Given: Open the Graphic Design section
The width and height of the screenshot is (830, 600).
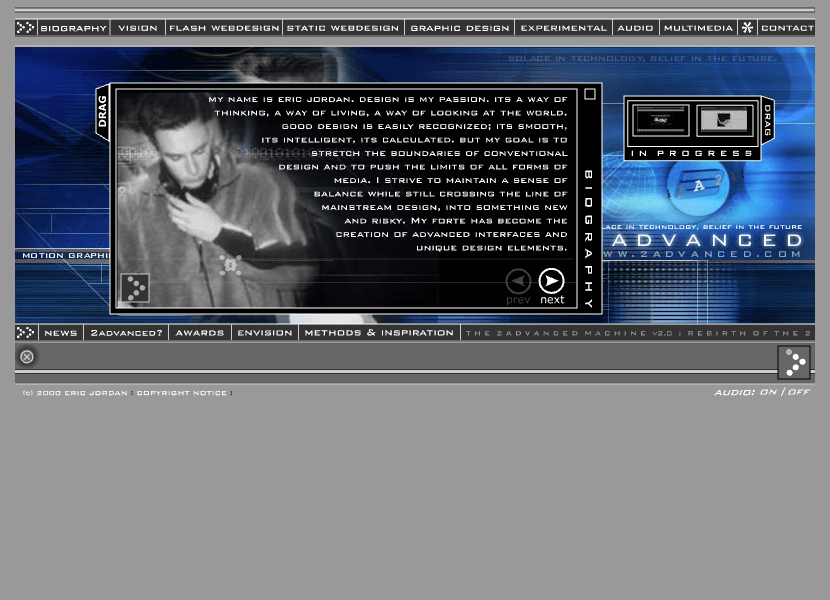Looking at the screenshot, I should (x=459, y=28).
